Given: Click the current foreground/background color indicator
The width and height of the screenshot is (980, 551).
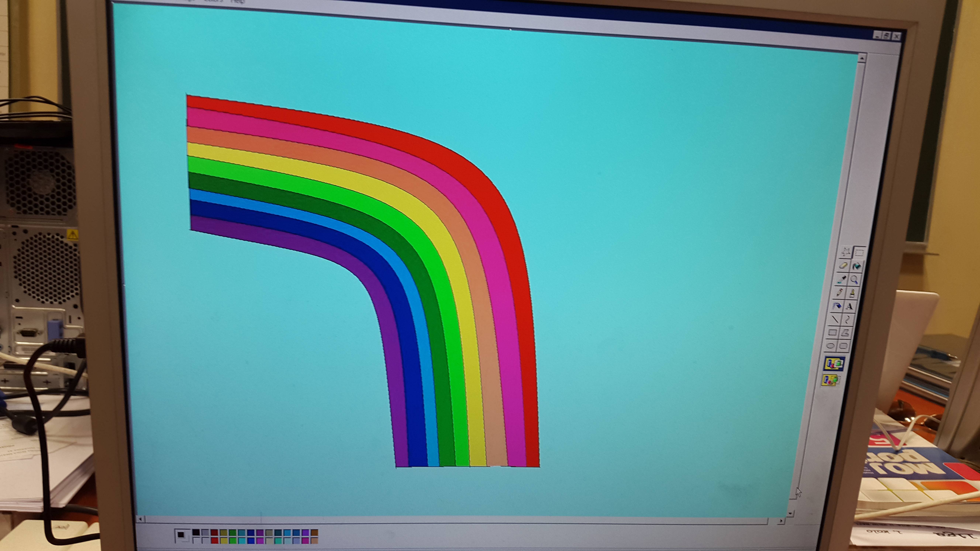Looking at the screenshot, I should [182, 536].
